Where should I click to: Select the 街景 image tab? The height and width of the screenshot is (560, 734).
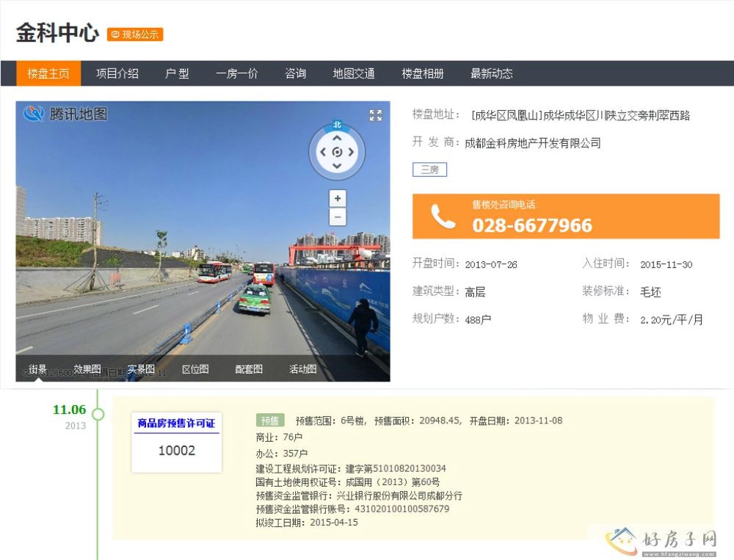point(37,369)
